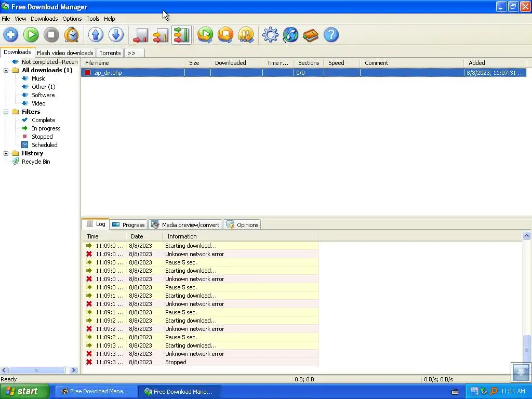Click the log panel scroll up arrow
Viewport: 532px width, 399px height.
coord(526,235)
